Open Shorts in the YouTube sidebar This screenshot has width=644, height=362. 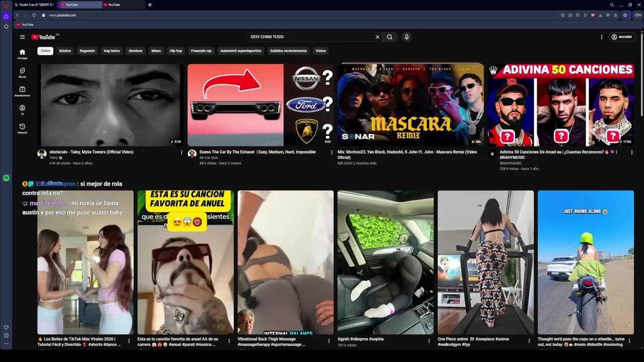point(22,73)
